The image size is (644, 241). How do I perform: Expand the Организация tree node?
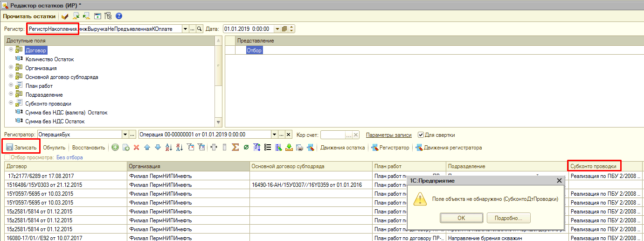pos(11,68)
